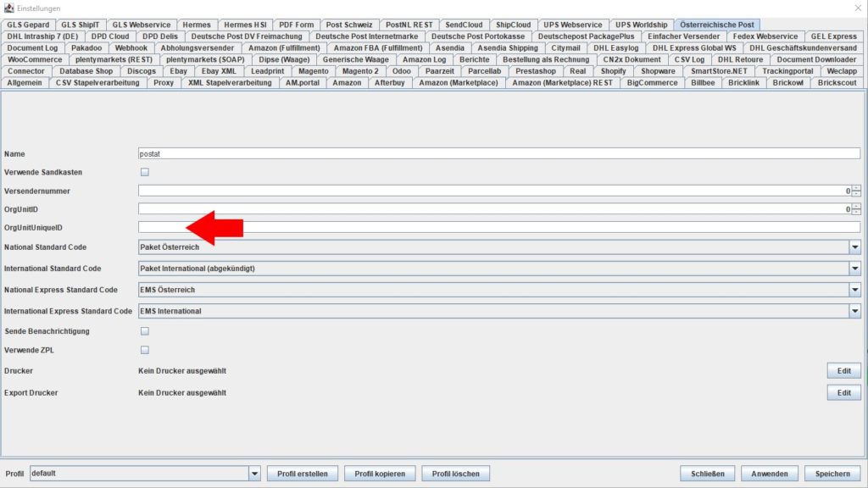
Task: Increment the Versendernummer stepper
Action: point(856,188)
